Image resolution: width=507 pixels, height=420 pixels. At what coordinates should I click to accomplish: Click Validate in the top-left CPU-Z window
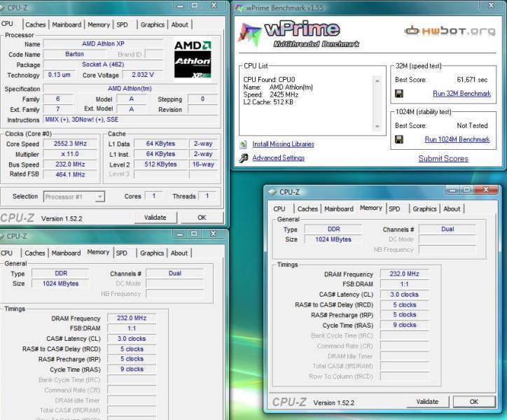[155, 218]
